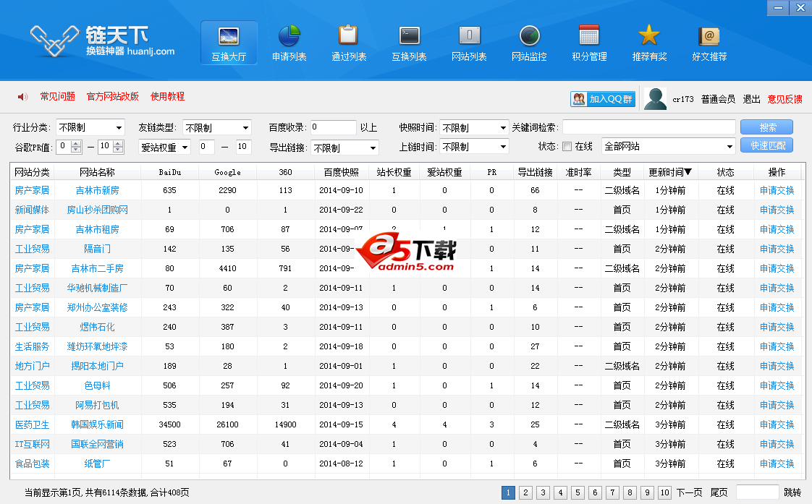Image resolution: width=812 pixels, height=504 pixels.
Task: Open the 积分管理 calendar icon
Action: point(589,35)
